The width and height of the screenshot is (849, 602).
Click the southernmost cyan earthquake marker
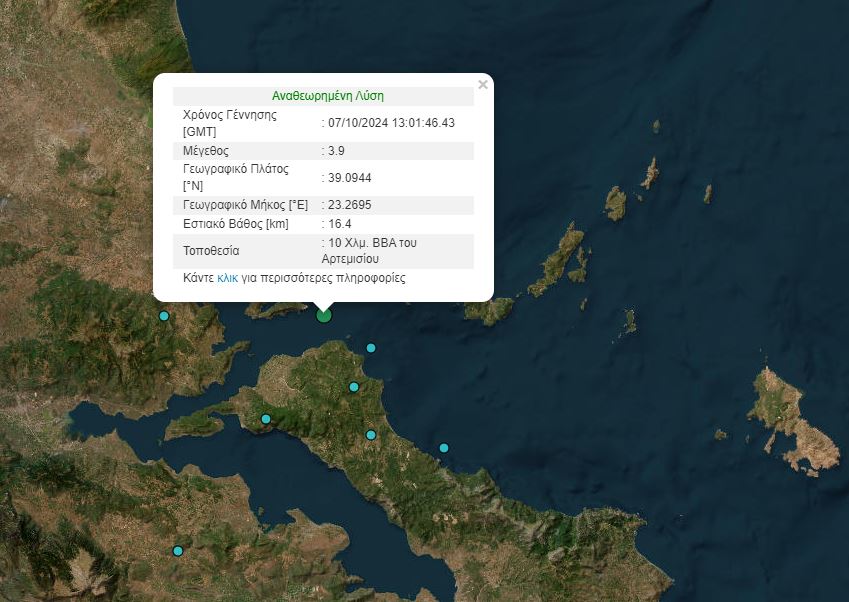pyautogui.click(x=178, y=551)
